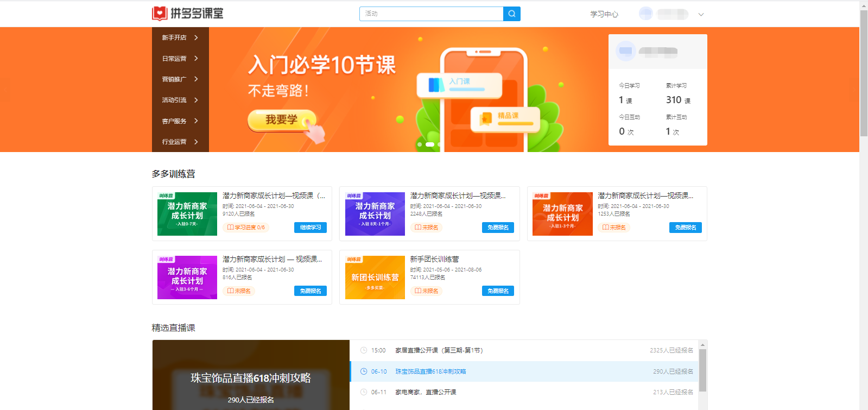Select live row 珠宝饰品直播618冲刺攻略
Viewport: 868px width, 410px height.
coord(524,371)
